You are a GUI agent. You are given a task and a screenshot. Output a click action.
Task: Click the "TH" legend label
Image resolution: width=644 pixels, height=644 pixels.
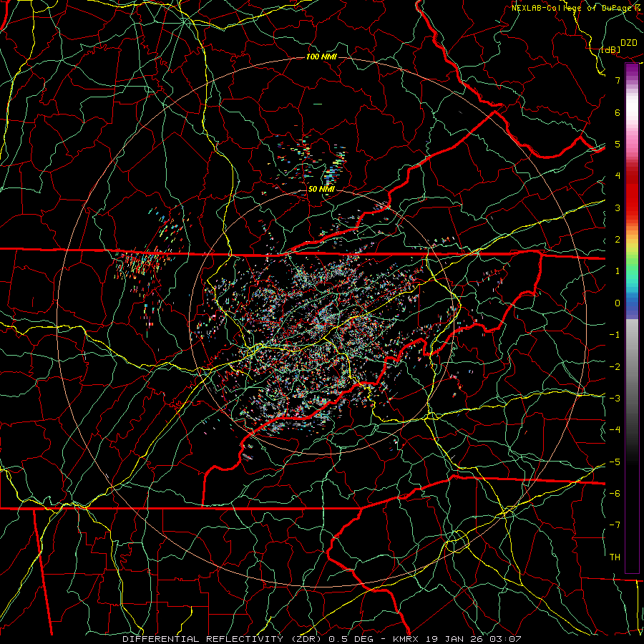[615, 557]
